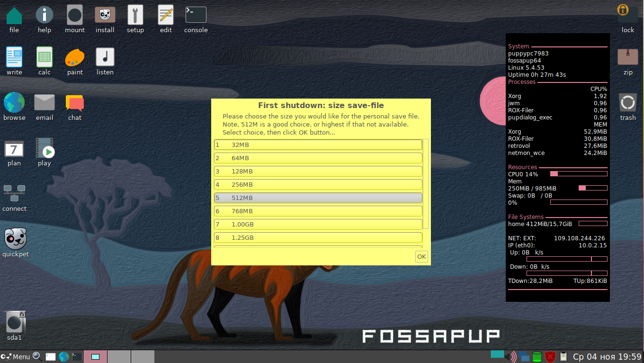Click the network monitors tray icon
Screen dimensions: 644x363
point(524,356)
